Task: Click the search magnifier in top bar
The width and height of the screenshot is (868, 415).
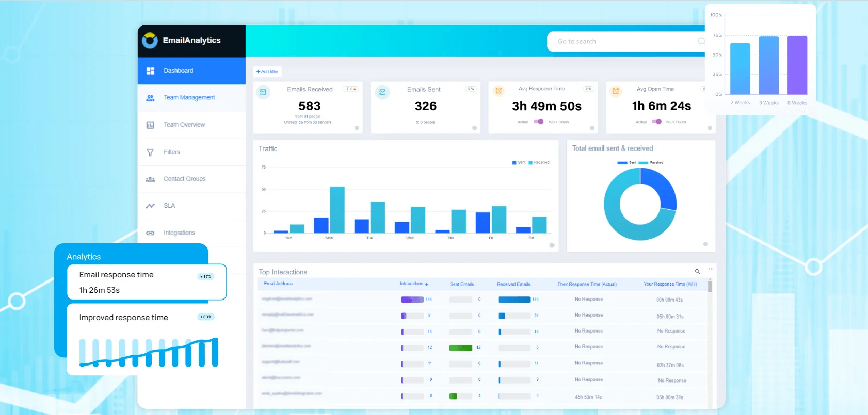Action: click(x=701, y=41)
